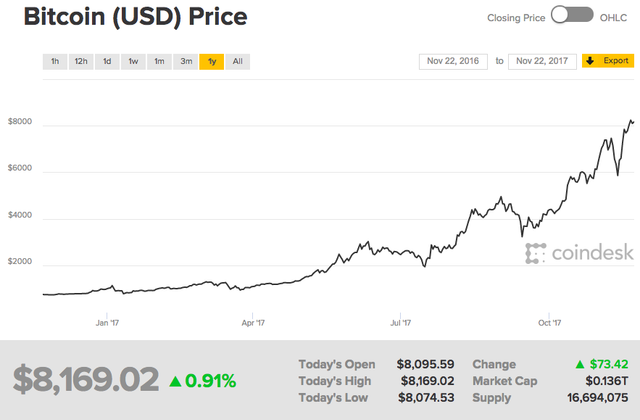Select the Closing Price mode label
The height and width of the screenshot is (420, 640).
[516, 18]
